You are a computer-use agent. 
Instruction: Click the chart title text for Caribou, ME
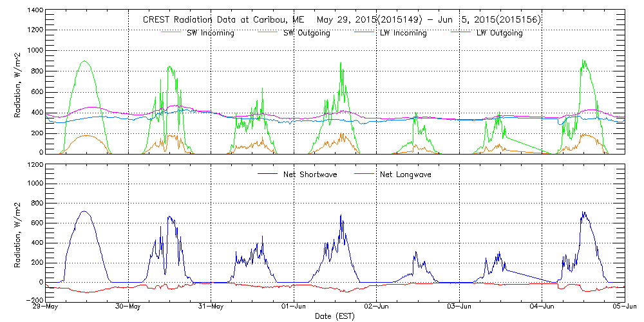coord(341,20)
